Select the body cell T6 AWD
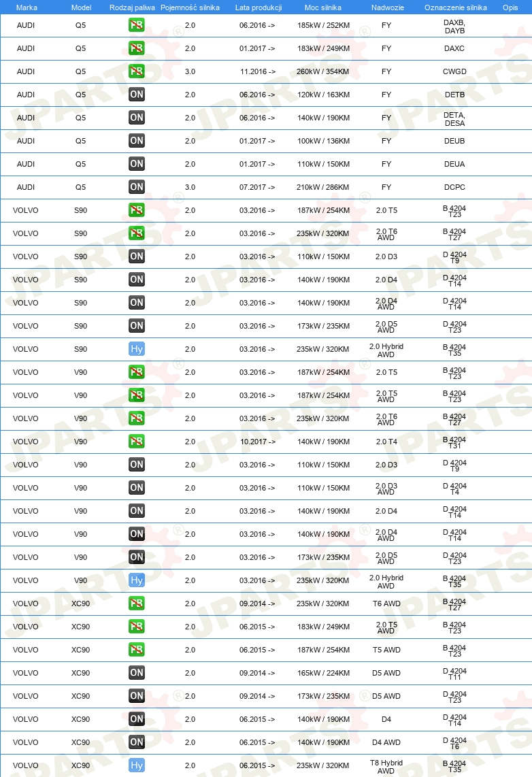The image size is (532, 777). click(386, 603)
